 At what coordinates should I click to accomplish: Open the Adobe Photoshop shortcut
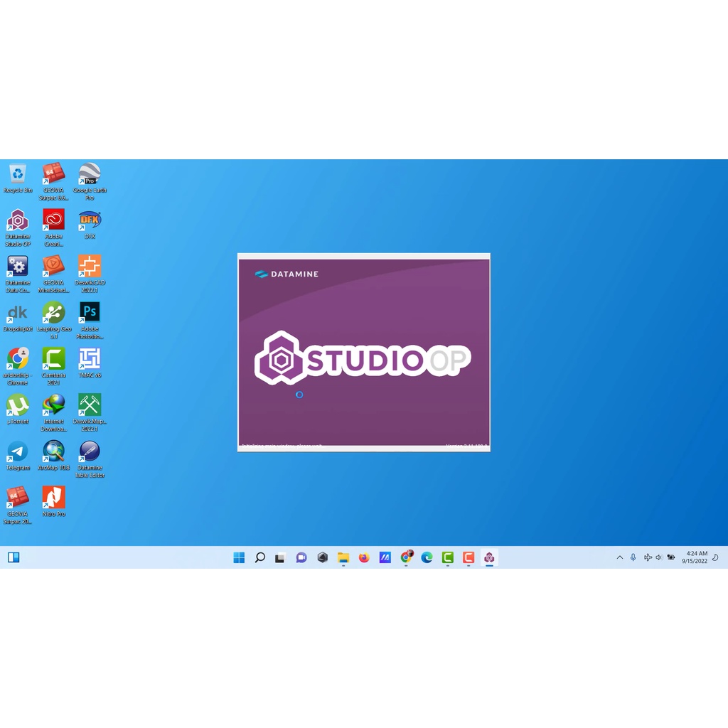[x=89, y=313]
